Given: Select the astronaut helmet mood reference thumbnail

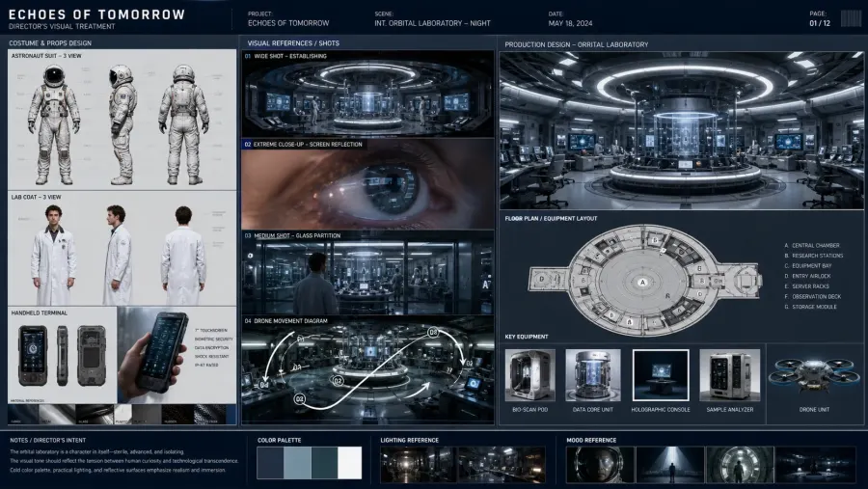Looking at the screenshot, I should click(x=600, y=465).
